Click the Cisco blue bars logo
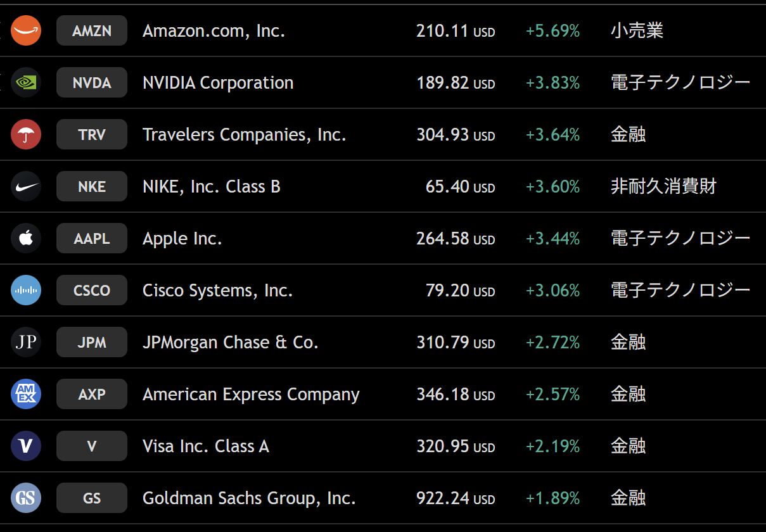The image size is (766, 532). click(x=26, y=290)
